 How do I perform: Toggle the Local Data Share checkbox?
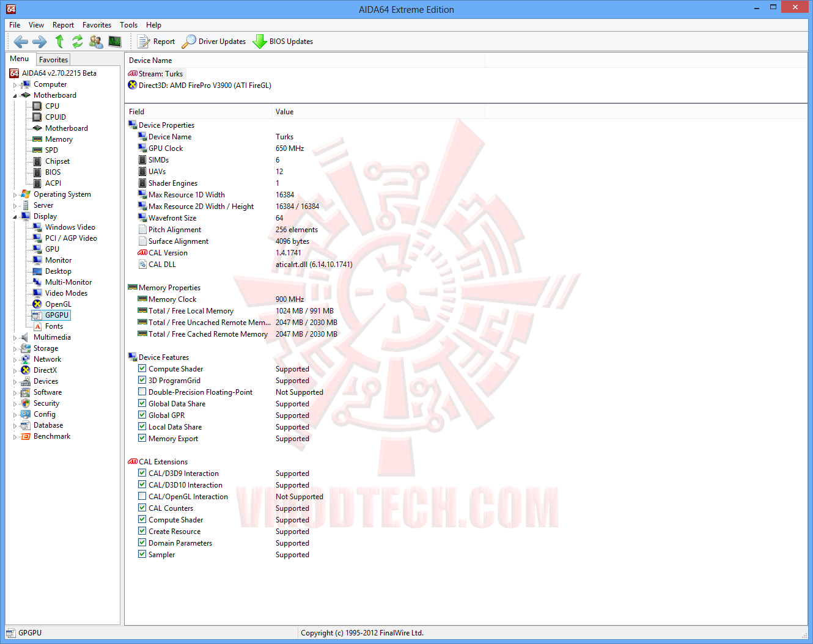click(142, 427)
